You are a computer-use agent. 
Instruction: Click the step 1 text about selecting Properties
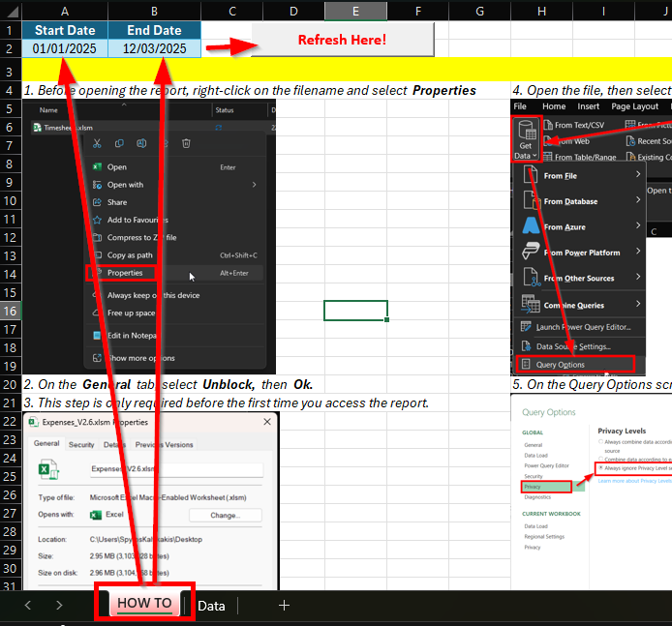(250, 90)
